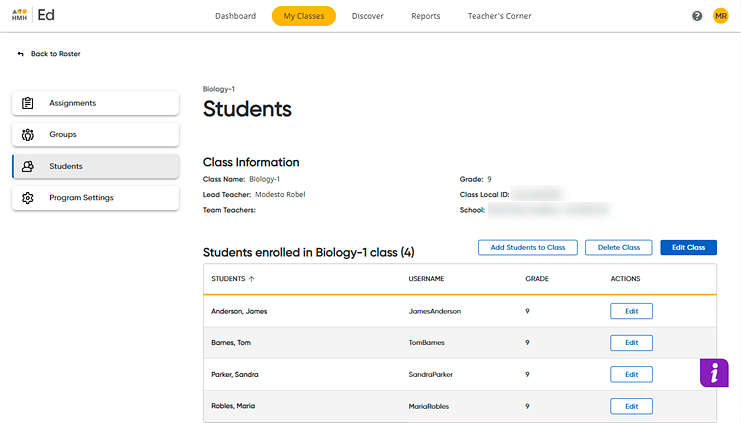Click username TomBarnes
Viewport: 741px width, 423px height.
coord(426,343)
